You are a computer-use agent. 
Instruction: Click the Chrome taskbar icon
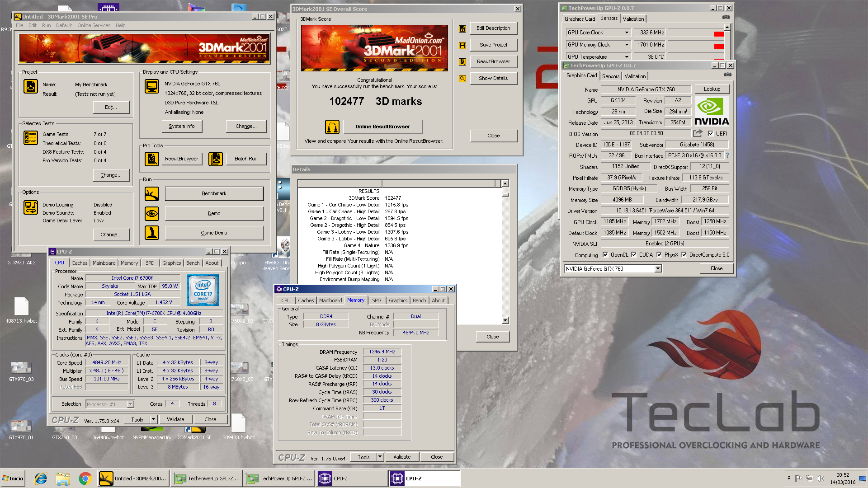(85, 479)
